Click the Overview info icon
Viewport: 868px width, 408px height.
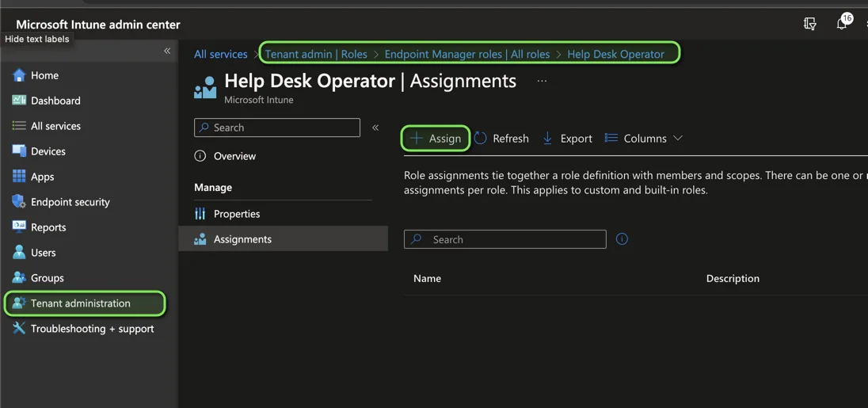200,156
